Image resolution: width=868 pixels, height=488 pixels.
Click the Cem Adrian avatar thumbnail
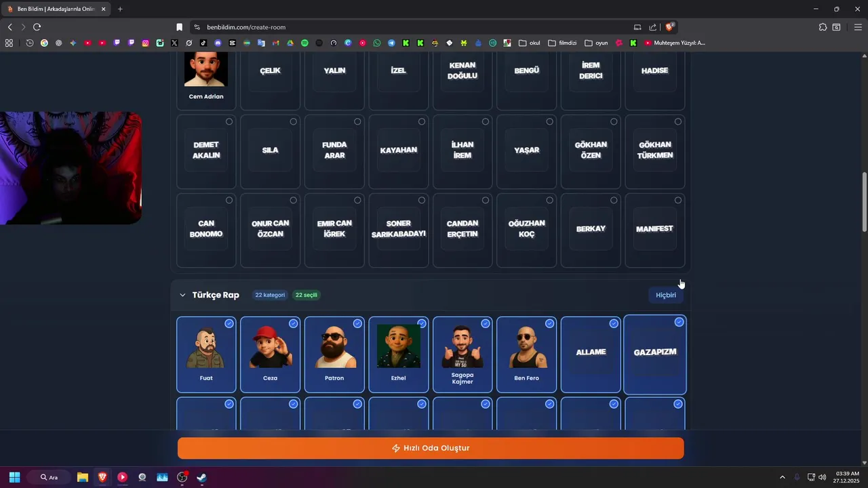tap(206, 69)
